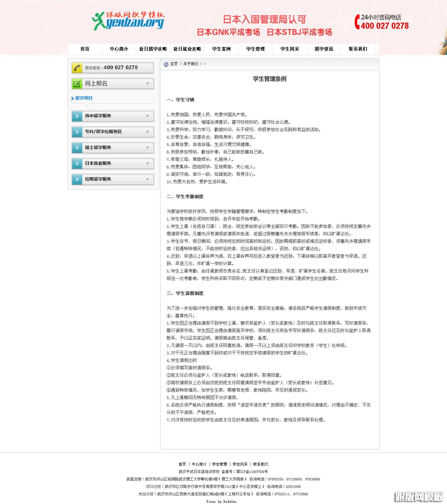Image resolution: width=447 pixels, height=504 pixels.
Task: Click the blue arrow icon on 硕士留学服务
Action: point(77,148)
